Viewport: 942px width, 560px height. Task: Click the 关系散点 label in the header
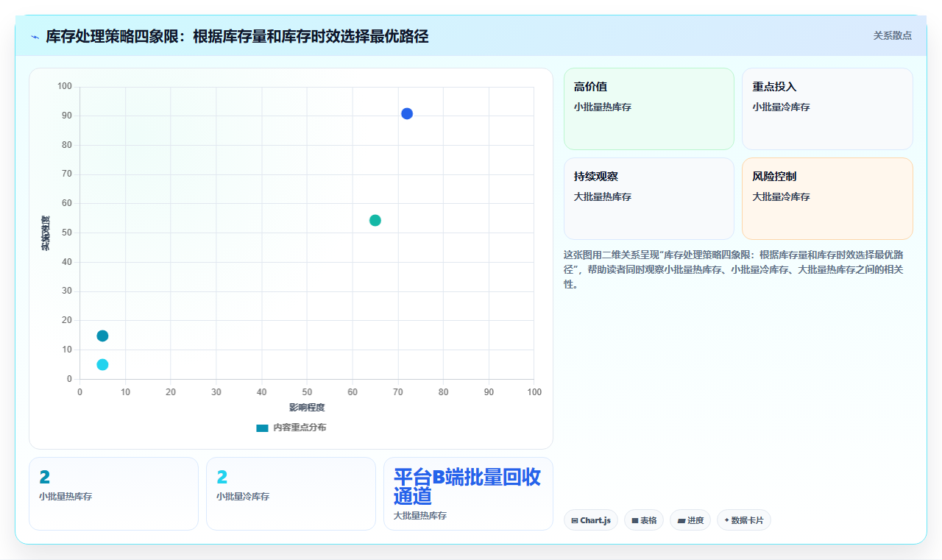coord(892,35)
